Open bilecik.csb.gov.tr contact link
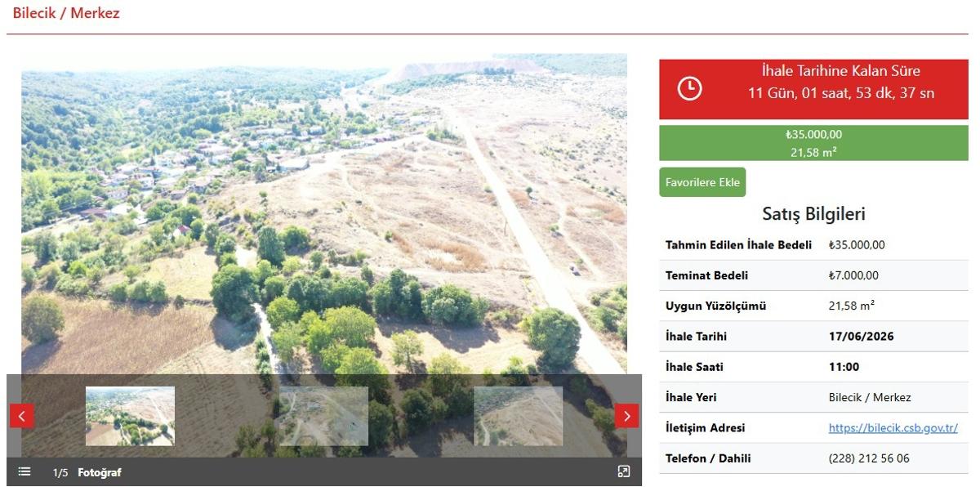Screen dimensions: 980x487 pos(893,427)
